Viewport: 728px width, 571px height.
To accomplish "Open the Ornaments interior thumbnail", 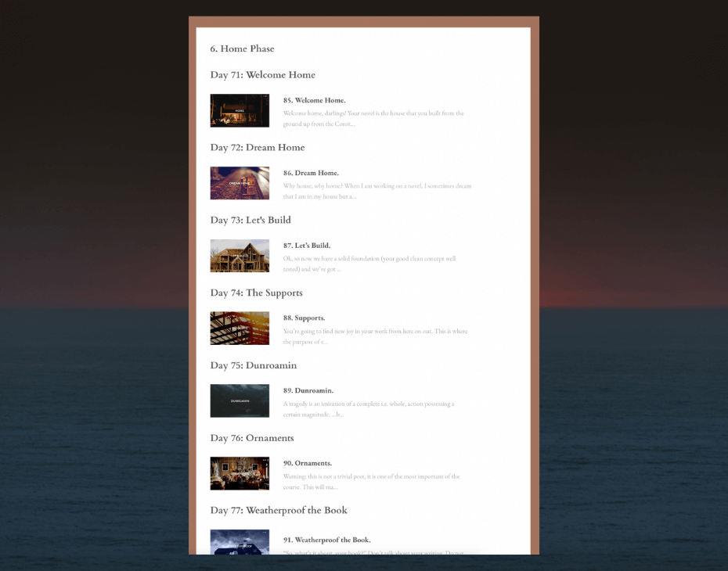I will tap(240, 473).
